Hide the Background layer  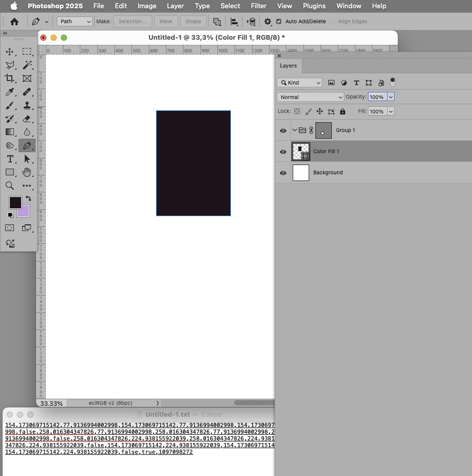click(x=283, y=172)
